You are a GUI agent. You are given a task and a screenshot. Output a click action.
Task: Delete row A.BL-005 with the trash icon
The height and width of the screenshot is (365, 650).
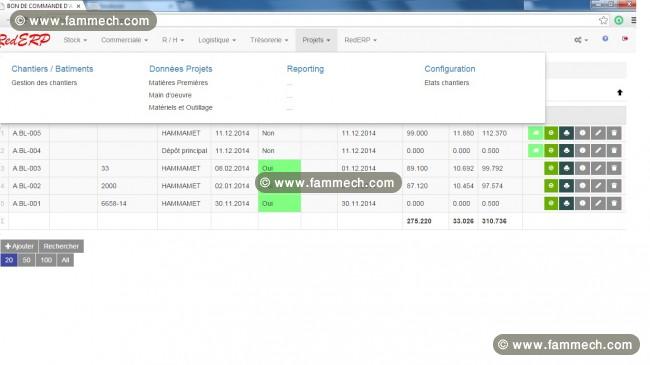[614, 133]
